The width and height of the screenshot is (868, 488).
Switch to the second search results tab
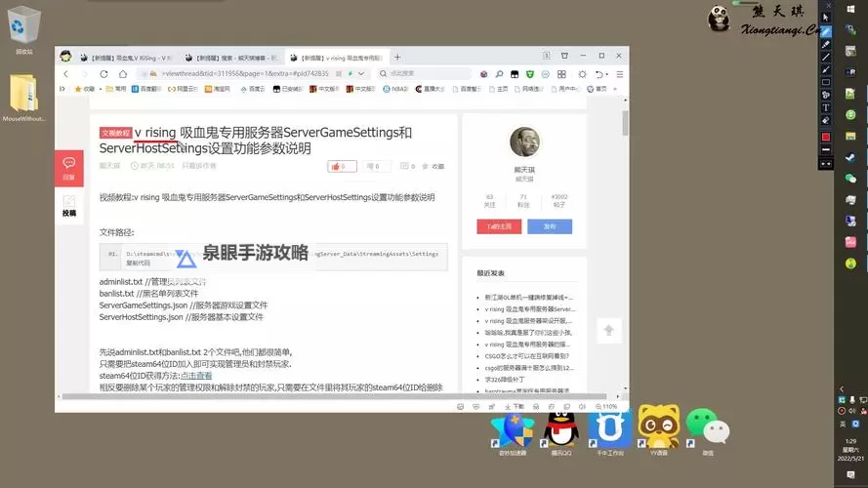coord(232,58)
